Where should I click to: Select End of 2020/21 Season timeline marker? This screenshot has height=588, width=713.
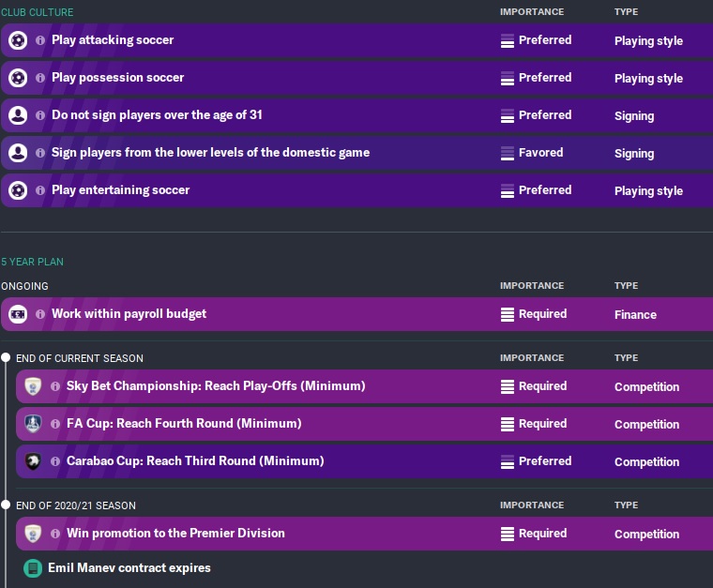pos(6,505)
